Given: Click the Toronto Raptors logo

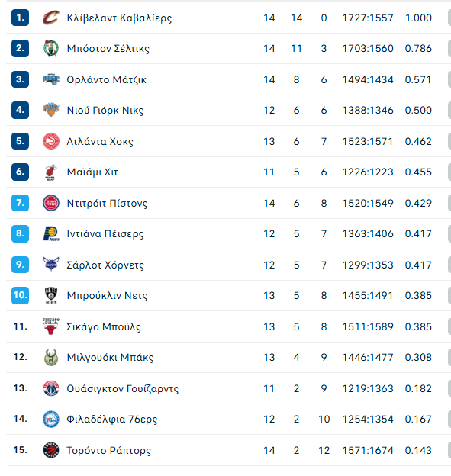Looking at the screenshot, I should pyautogui.click(x=50, y=450).
